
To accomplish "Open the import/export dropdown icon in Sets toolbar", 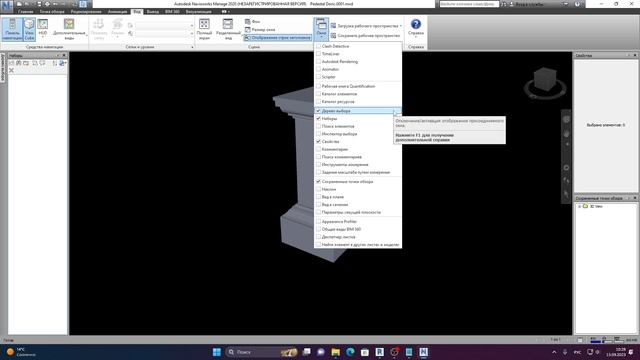I will click(62, 63).
